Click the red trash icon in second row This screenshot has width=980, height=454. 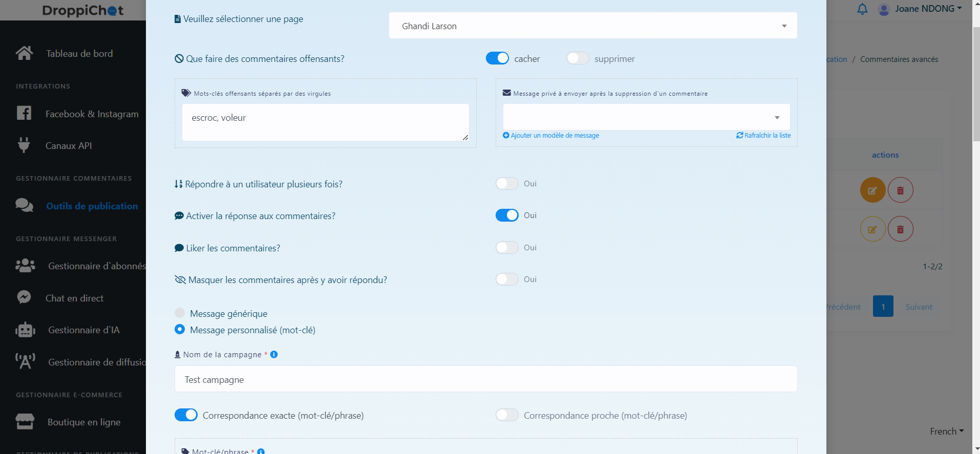pos(900,229)
